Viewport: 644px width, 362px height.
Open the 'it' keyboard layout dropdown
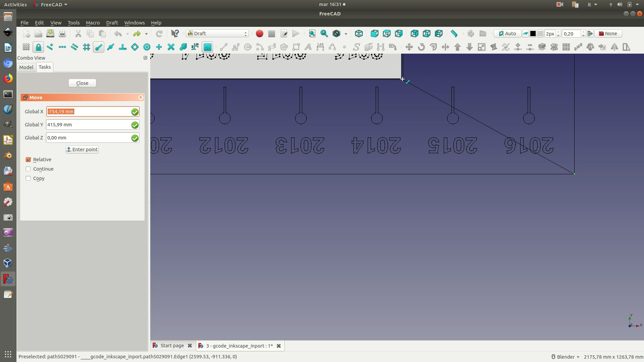click(592, 4)
